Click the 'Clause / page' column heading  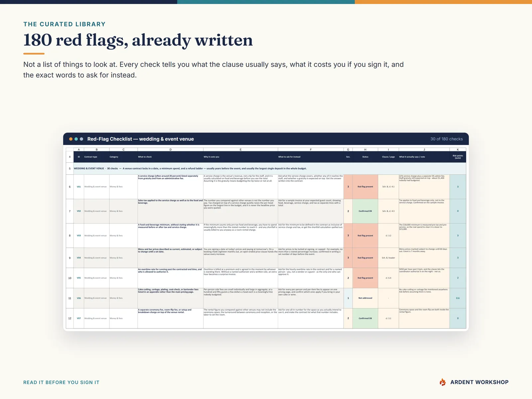tap(388, 157)
